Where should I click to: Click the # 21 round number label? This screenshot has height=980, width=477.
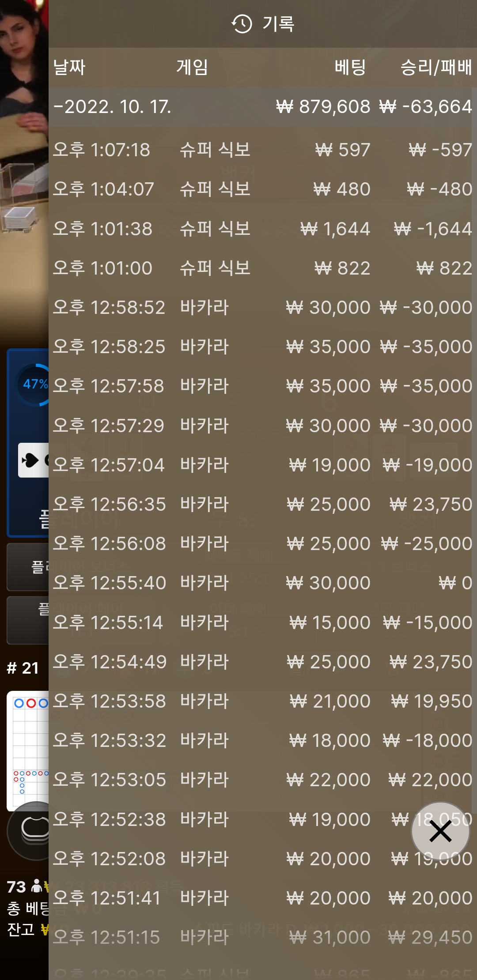point(23,668)
